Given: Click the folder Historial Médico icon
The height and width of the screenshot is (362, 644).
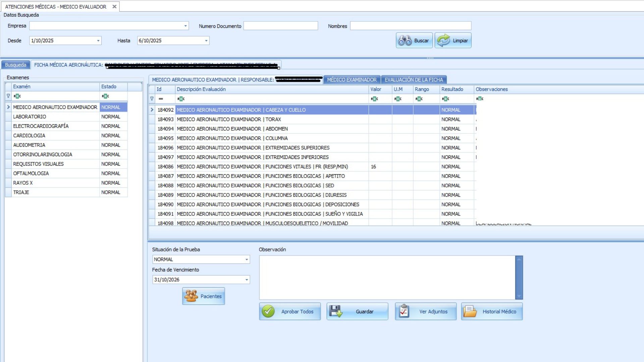Looking at the screenshot, I should point(470,311).
